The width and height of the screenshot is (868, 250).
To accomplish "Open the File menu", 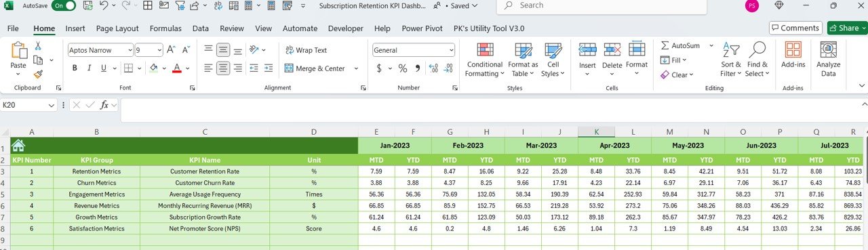I will tap(13, 28).
